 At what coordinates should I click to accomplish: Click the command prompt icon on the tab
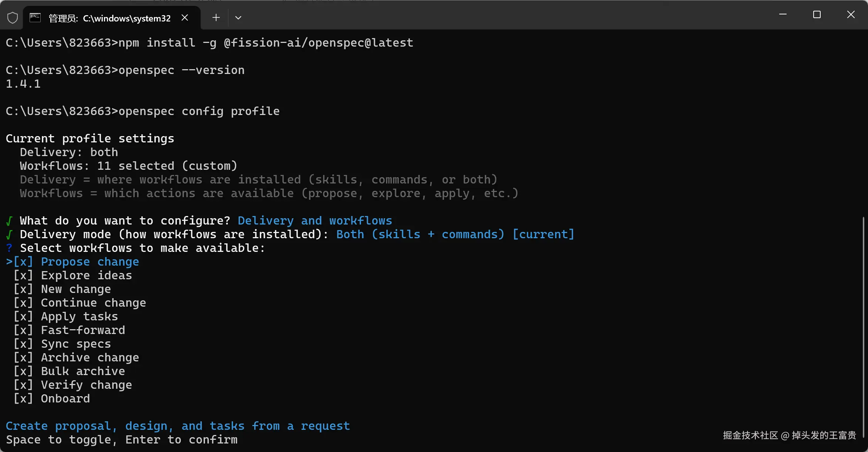tap(35, 17)
